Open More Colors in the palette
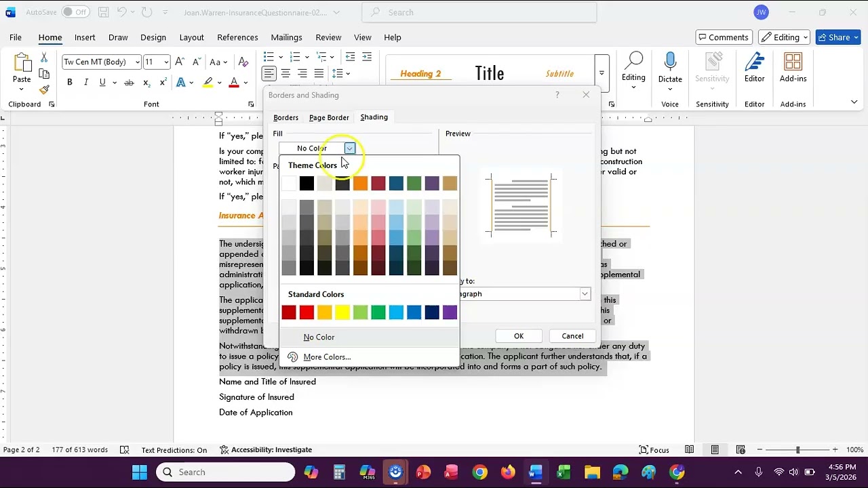 pos(370,357)
